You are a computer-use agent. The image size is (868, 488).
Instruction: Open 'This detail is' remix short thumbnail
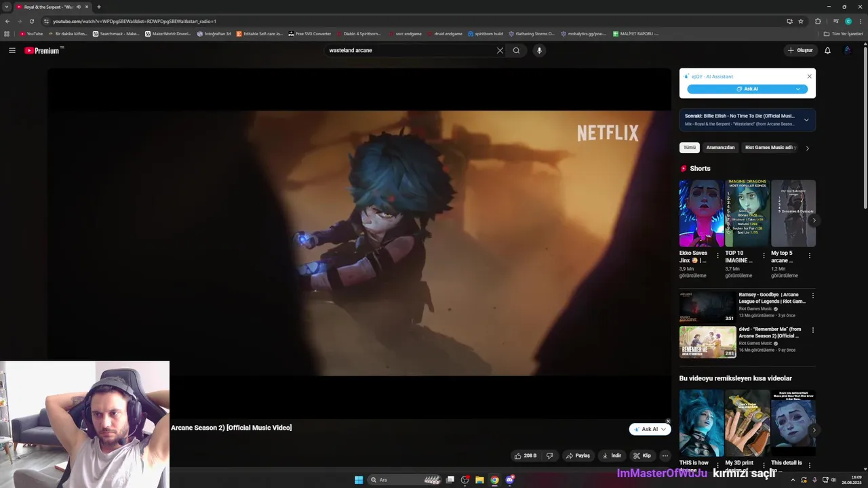coord(793,423)
